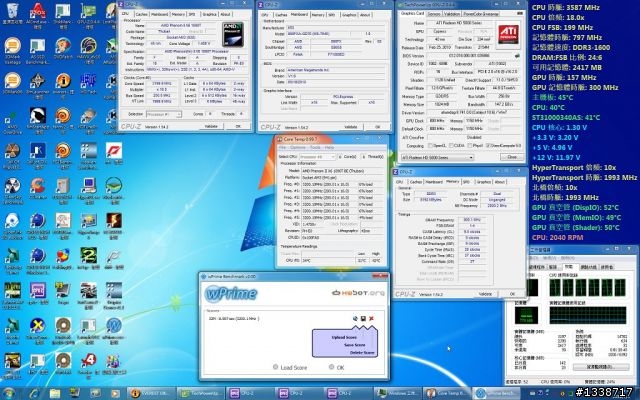The height and width of the screenshot is (400, 640).
Task: Click the GPU-Z camera screenshot icon
Action: point(520,14)
